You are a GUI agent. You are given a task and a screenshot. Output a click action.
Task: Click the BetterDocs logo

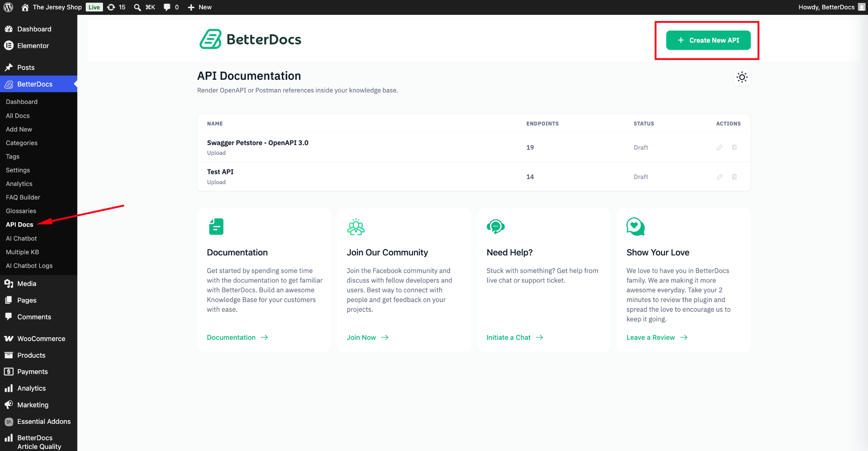coord(250,39)
